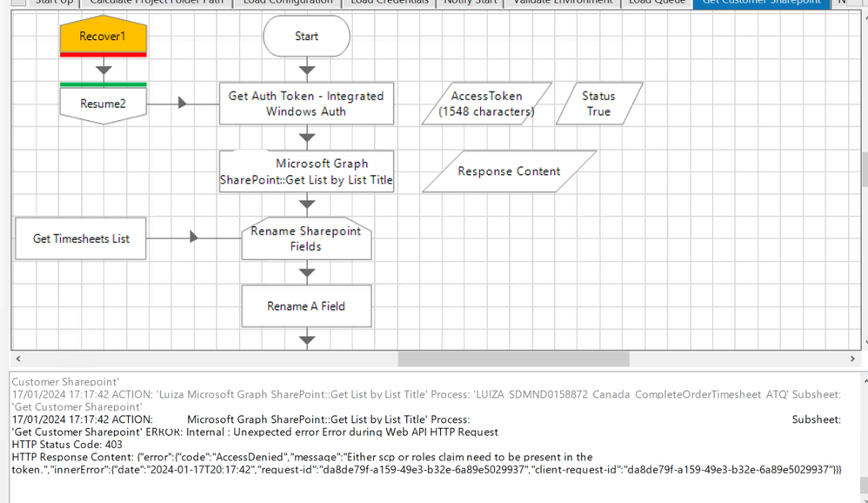Select Microsoft Graph Get List stage
Image resolution: width=868 pixels, height=503 pixels.
click(306, 171)
